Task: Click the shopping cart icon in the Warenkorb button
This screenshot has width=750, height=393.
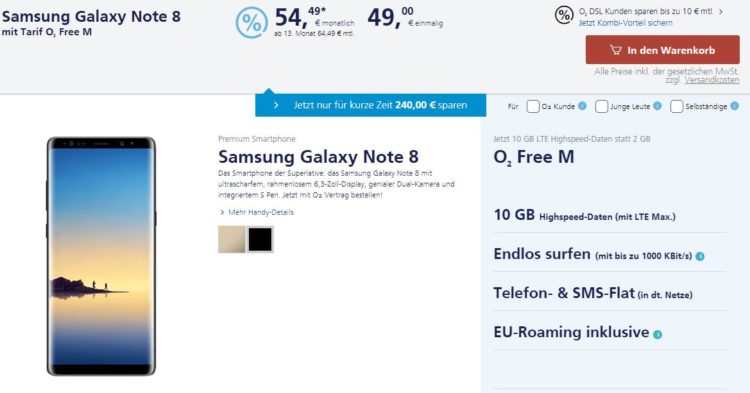Action: [616, 50]
